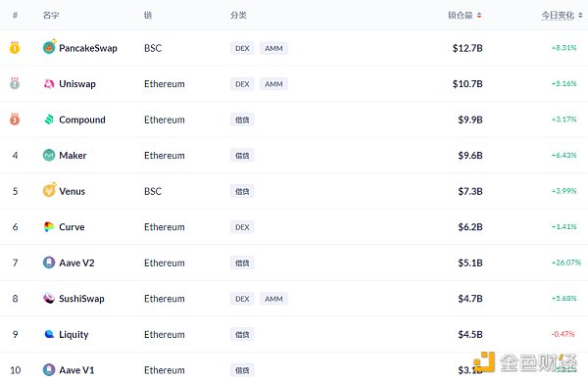Screen dimensions: 588x383
Task: Click the PancakeSwap logo icon
Action: 49,48
